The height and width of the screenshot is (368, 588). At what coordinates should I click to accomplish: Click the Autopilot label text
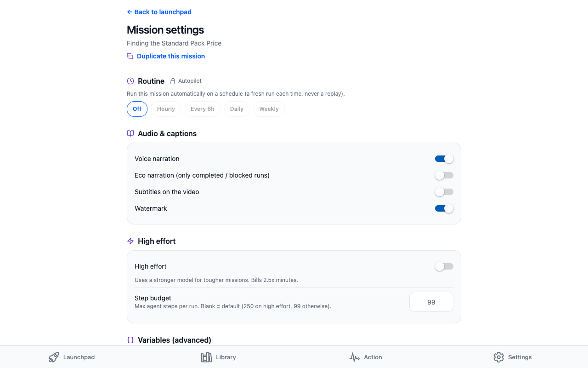[x=190, y=81]
